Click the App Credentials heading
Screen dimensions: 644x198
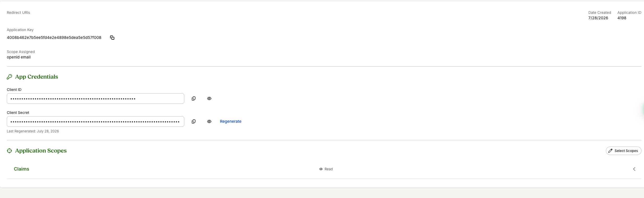[x=37, y=77]
